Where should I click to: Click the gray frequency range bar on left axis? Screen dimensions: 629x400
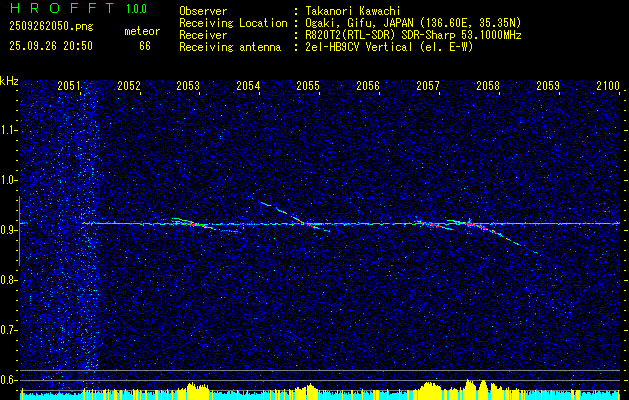(x=20, y=231)
